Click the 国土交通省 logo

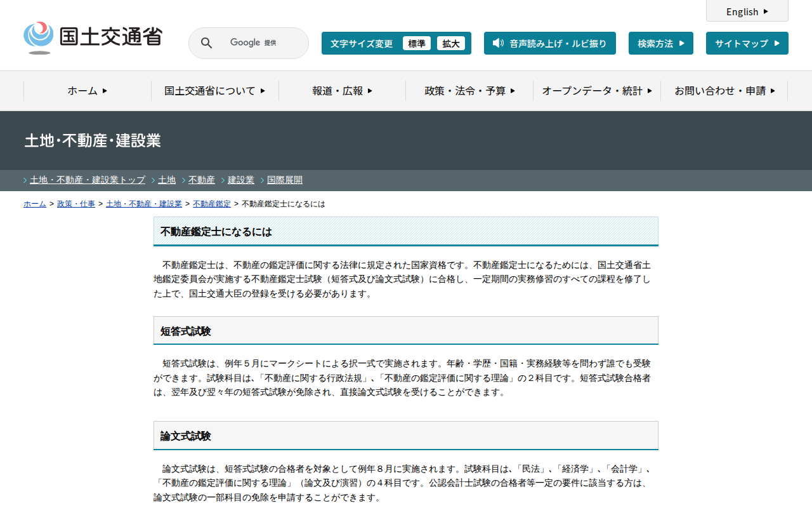93,37
